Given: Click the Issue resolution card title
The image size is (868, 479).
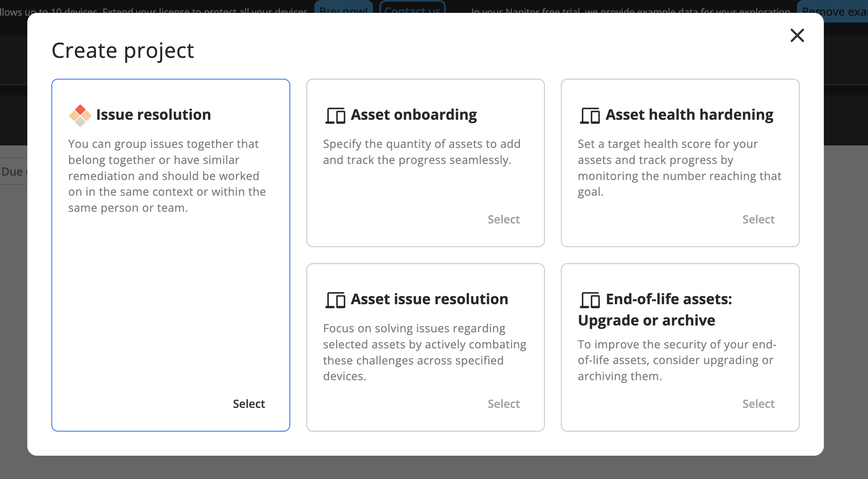Looking at the screenshot, I should pyautogui.click(x=153, y=115).
